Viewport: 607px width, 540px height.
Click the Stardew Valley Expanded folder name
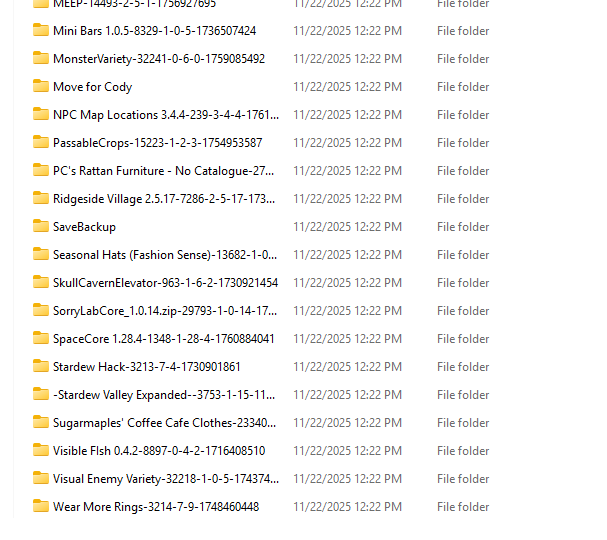pos(165,395)
